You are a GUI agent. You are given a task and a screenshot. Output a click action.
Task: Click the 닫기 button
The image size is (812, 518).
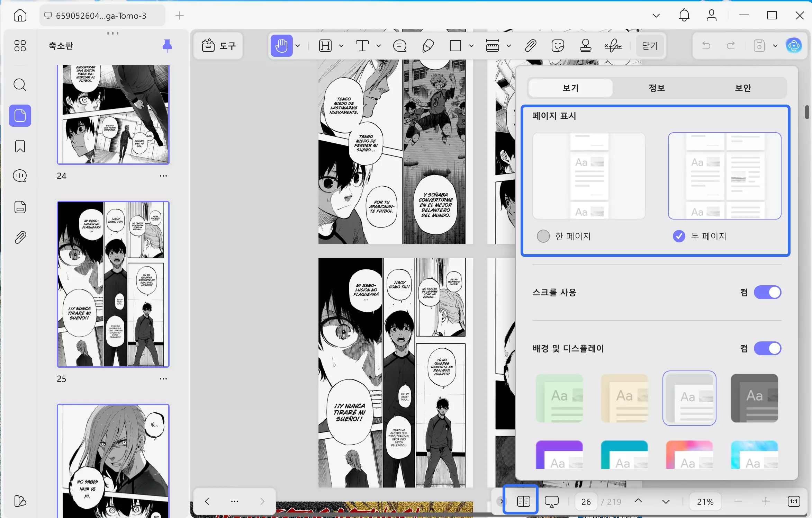tap(650, 46)
